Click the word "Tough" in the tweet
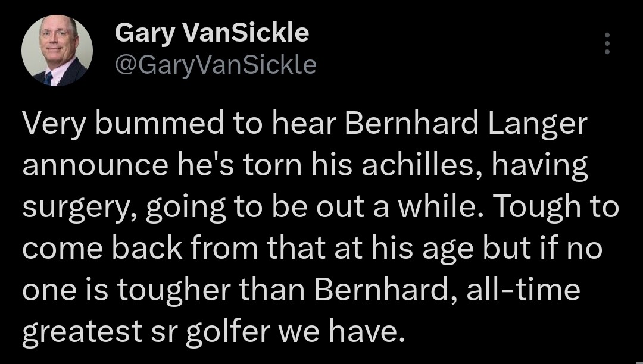This screenshot has width=643, height=364. (539, 207)
